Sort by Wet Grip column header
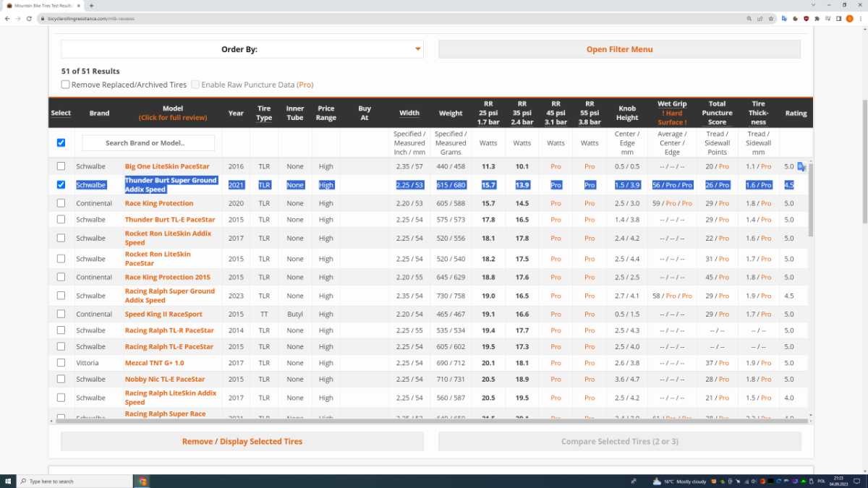 (672, 104)
